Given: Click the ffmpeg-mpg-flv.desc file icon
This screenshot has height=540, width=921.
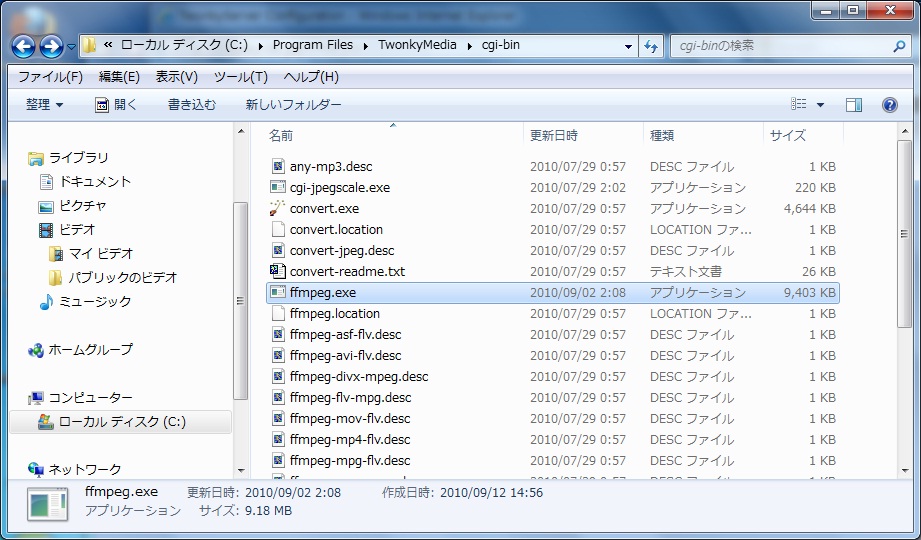Looking at the screenshot, I should coord(278,460).
